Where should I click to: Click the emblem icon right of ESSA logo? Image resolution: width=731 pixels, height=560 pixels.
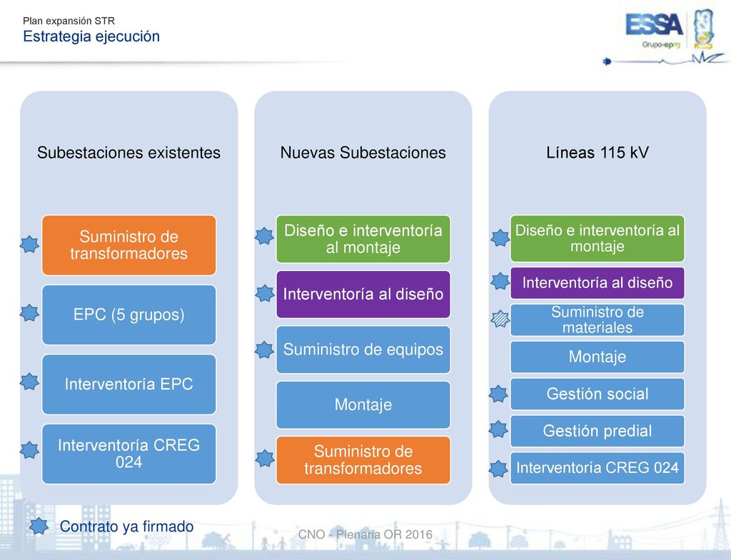pyautogui.click(x=703, y=29)
